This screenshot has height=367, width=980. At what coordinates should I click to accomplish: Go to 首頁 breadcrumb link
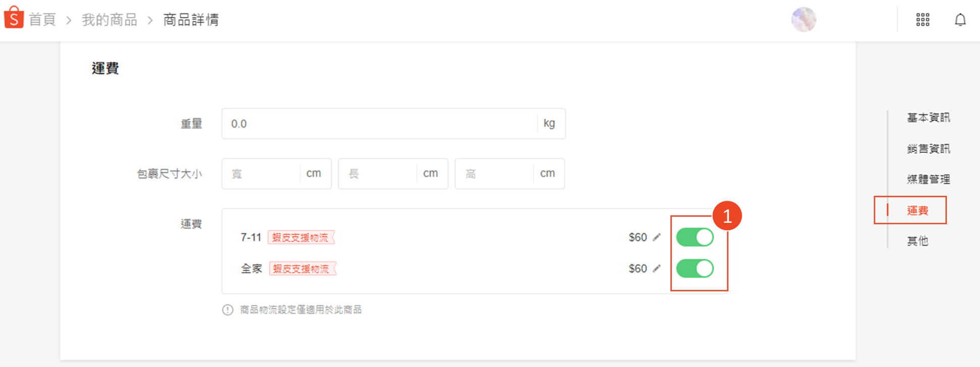click(x=42, y=20)
